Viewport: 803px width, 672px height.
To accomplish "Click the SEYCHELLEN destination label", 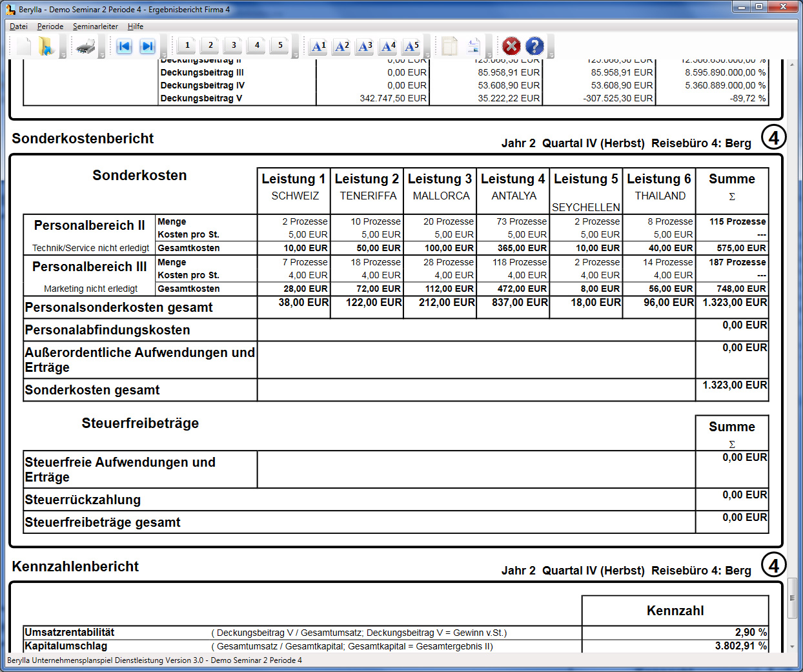I will pos(586,207).
